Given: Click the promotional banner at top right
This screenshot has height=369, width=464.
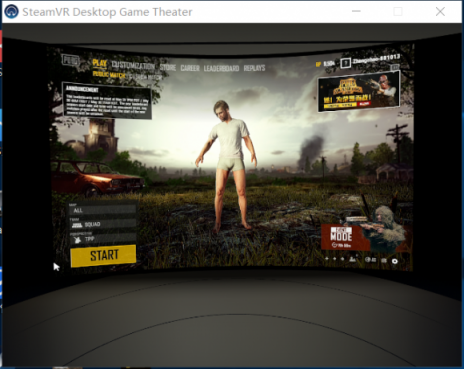Looking at the screenshot, I should (359, 91).
